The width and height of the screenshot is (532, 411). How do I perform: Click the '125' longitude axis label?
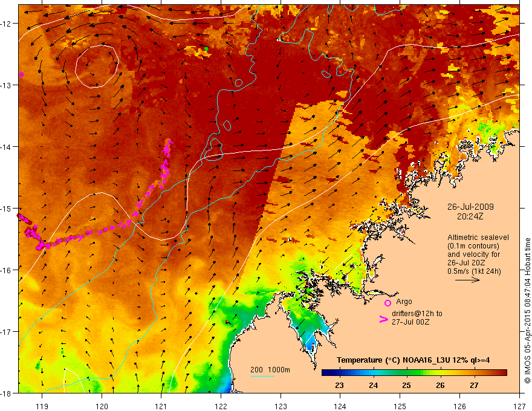[400, 406]
